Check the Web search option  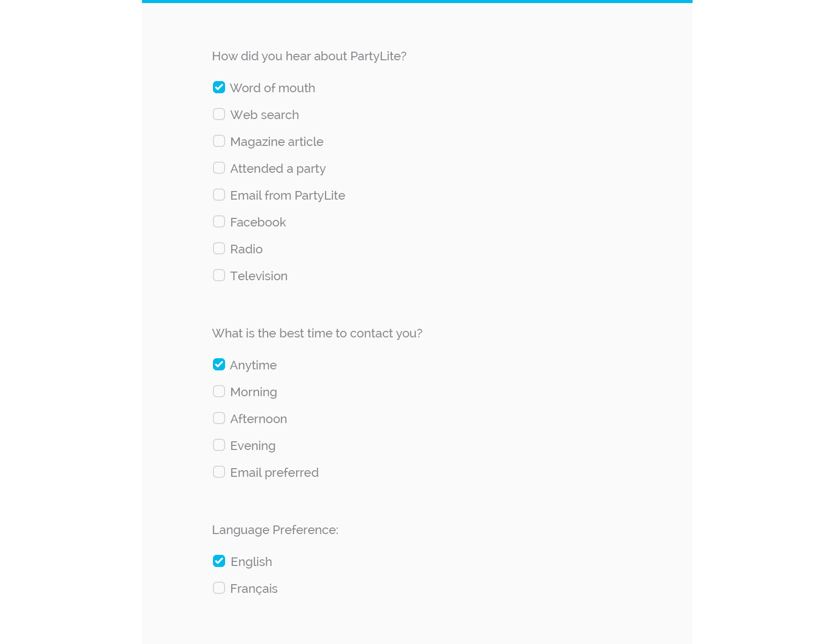coord(219,115)
